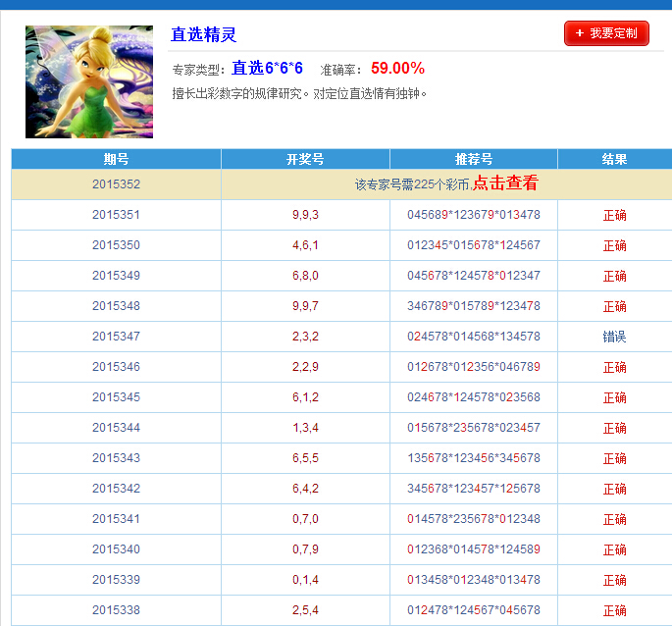Click the 59.00% accuracy value

pos(397,68)
